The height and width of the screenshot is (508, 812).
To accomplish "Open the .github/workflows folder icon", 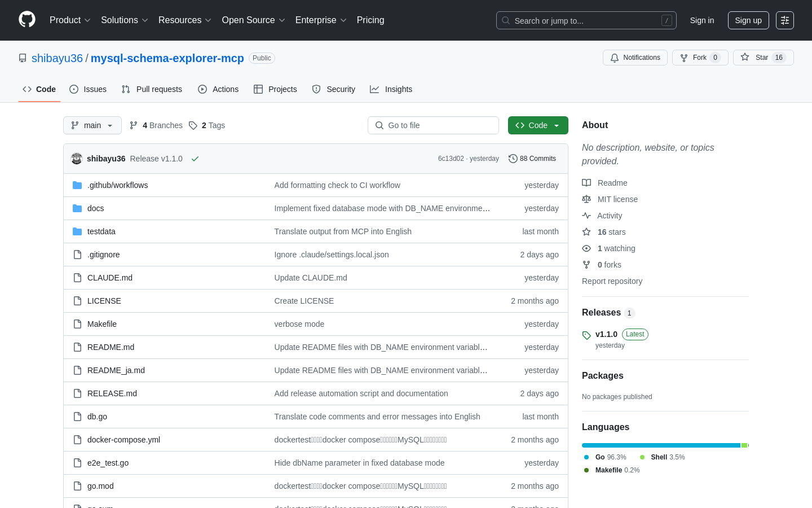I will [77, 185].
